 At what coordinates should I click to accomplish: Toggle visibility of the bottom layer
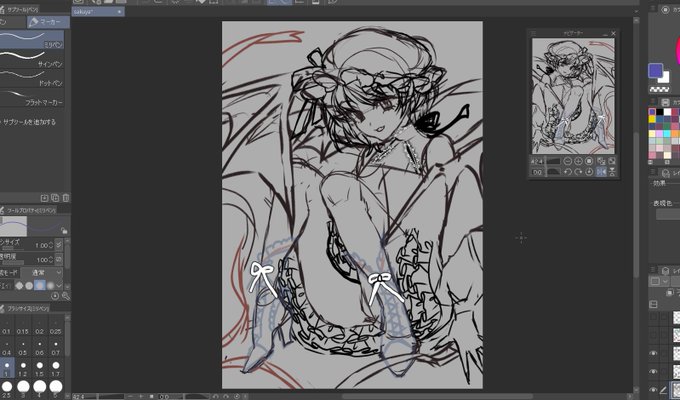653,390
